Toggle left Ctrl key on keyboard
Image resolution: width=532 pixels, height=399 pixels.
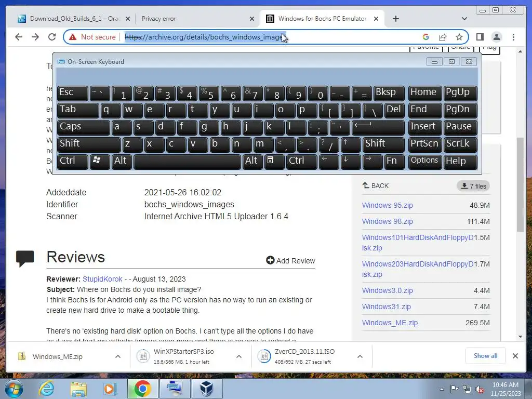pyautogui.click(x=72, y=161)
